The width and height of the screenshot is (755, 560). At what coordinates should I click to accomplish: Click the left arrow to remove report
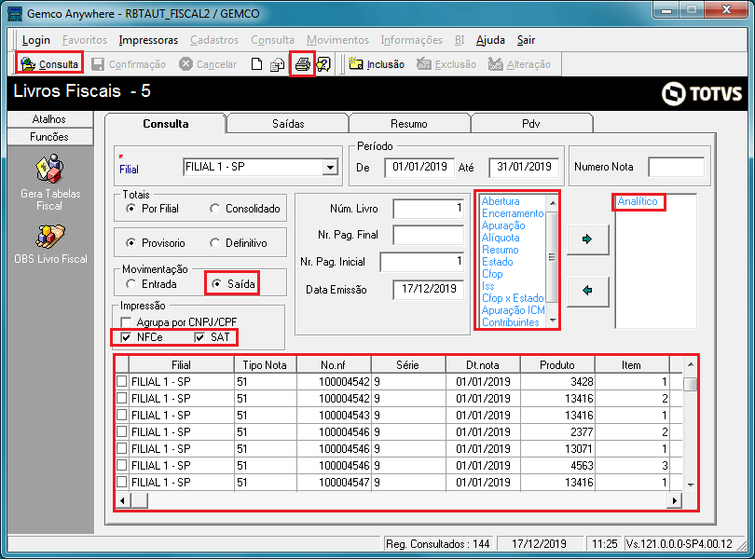coord(587,291)
